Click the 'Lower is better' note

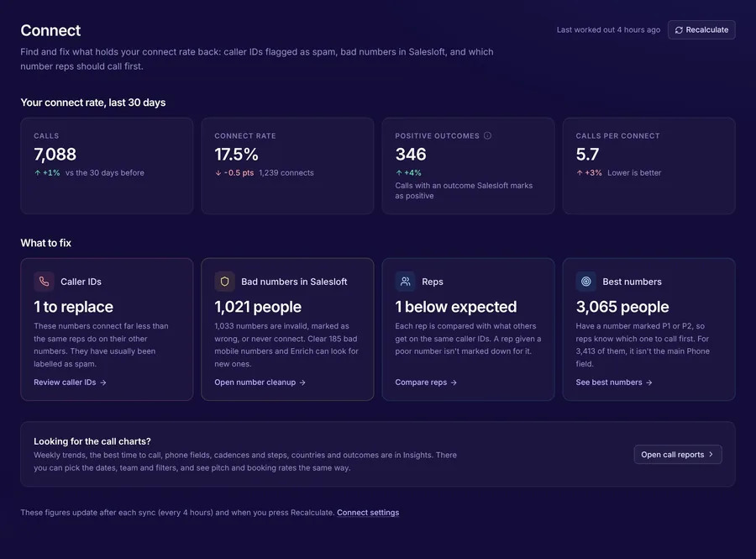(x=634, y=172)
